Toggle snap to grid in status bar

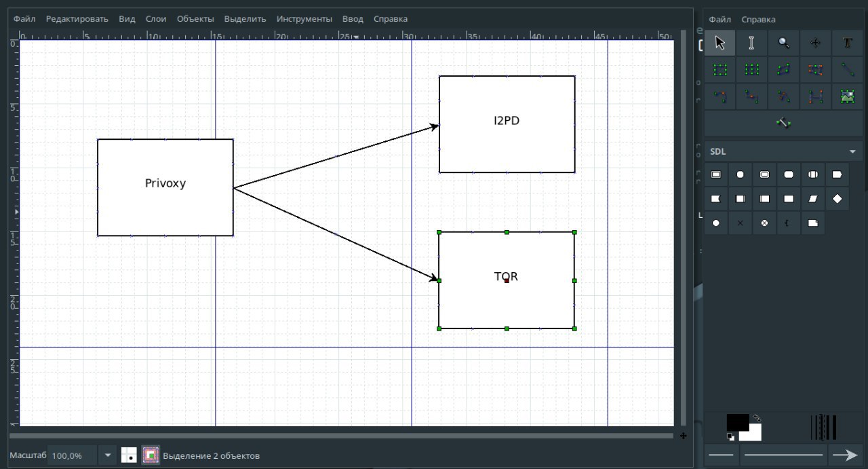click(x=129, y=455)
